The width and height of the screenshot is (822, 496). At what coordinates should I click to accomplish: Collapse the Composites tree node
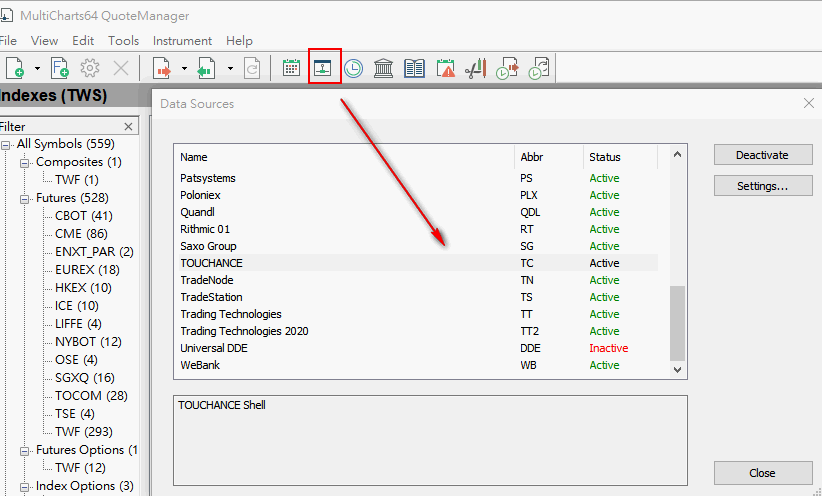(x=25, y=163)
